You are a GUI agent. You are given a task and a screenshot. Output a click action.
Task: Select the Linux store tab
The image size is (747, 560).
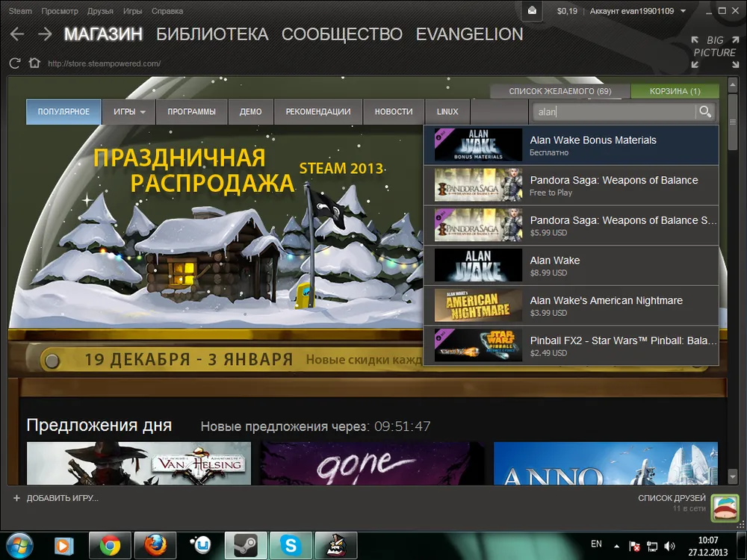[x=447, y=112]
